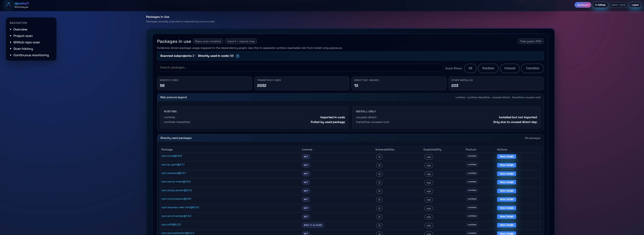Select the Runtime quick filter

coord(488,68)
